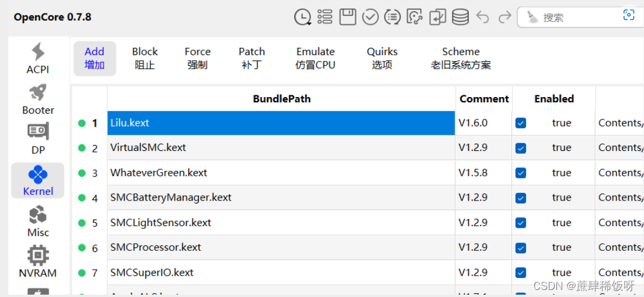Click the green status dot for SMCSuperIO.kext
This screenshot has height=297, width=644.
(82, 273)
